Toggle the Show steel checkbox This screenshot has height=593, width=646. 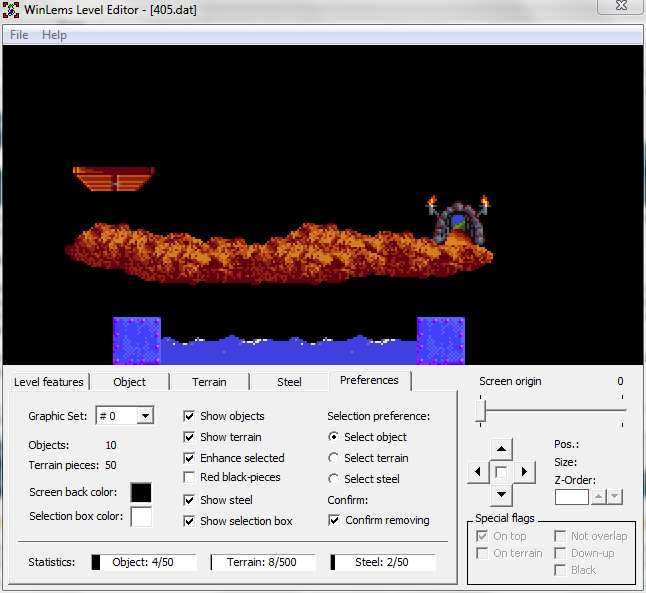(x=189, y=500)
